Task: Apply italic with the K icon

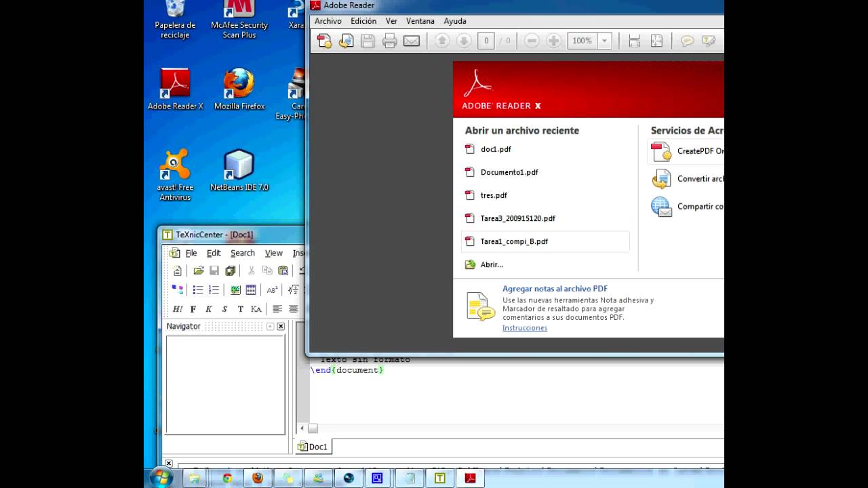Action: [x=209, y=309]
